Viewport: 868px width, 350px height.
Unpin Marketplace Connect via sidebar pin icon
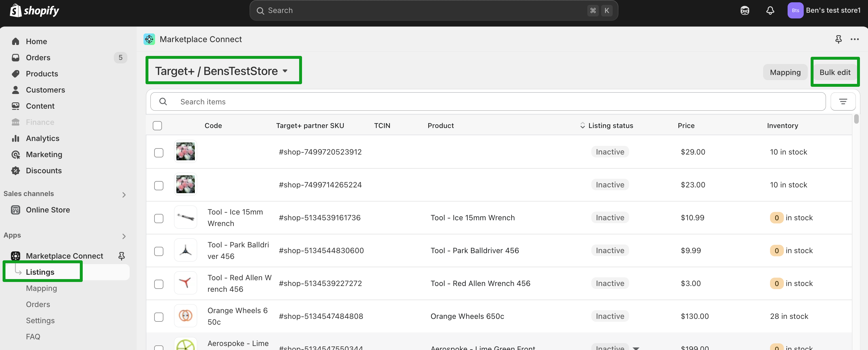(x=122, y=256)
